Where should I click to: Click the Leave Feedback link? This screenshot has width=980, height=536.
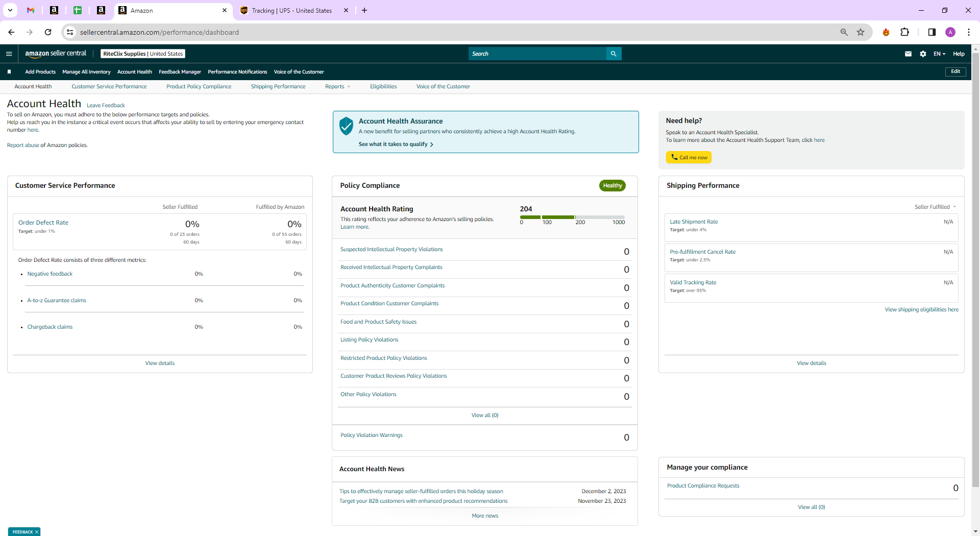pos(106,105)
